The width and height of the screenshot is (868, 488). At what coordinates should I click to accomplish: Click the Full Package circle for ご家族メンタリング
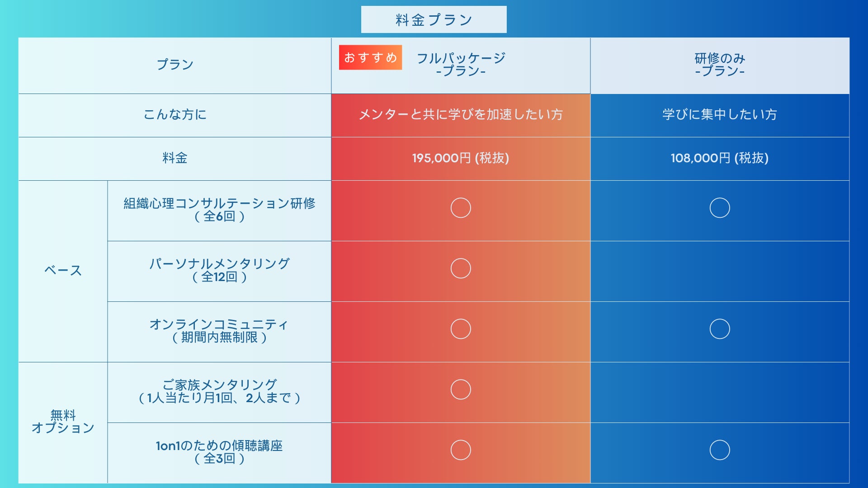point(461,389)
